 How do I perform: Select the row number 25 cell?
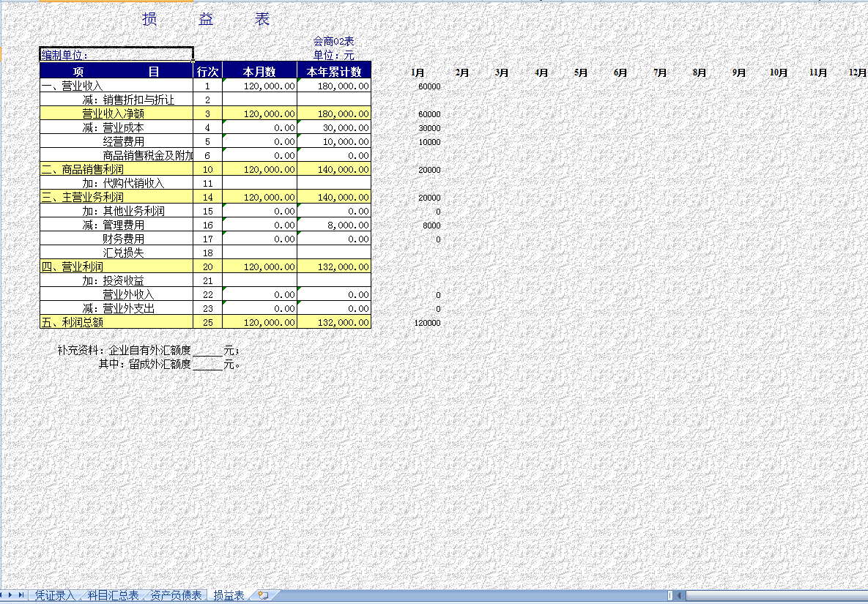pos(207,322)
